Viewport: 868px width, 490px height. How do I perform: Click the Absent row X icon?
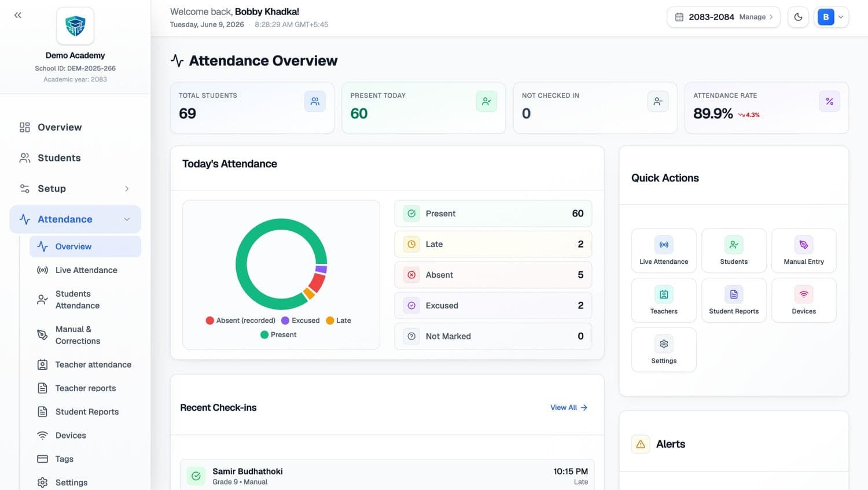(x=411, y=275)
